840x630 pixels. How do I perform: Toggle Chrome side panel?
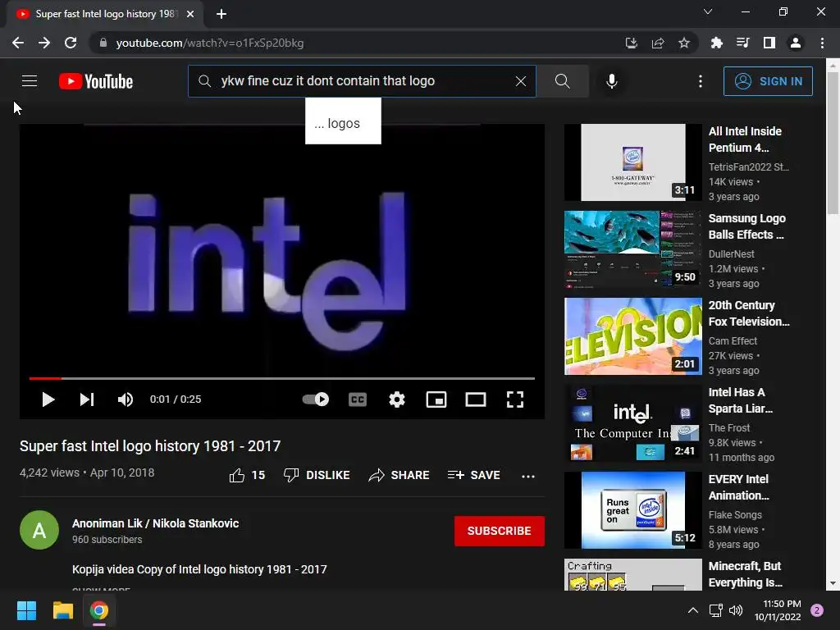tap(769, 43)
